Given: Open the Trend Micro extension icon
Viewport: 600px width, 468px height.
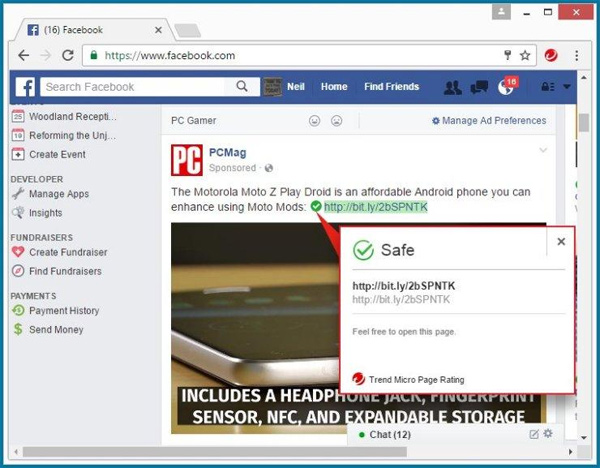Looking at the screenshot, I should (551, 56).
